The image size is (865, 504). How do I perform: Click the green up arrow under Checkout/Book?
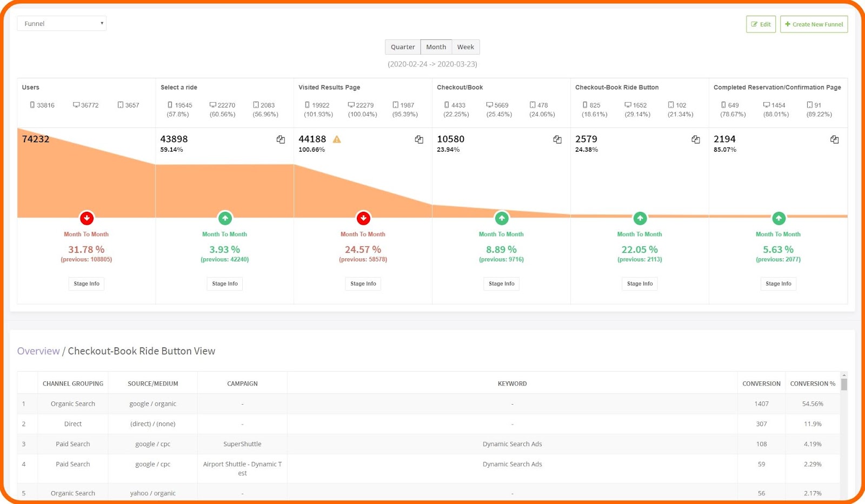[502, 218]
